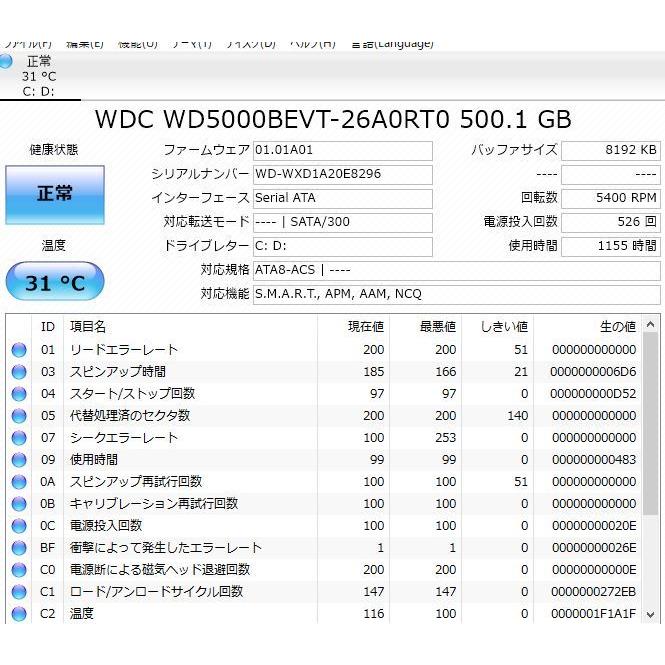Click raw value 000000000D52

coord(593,394)
